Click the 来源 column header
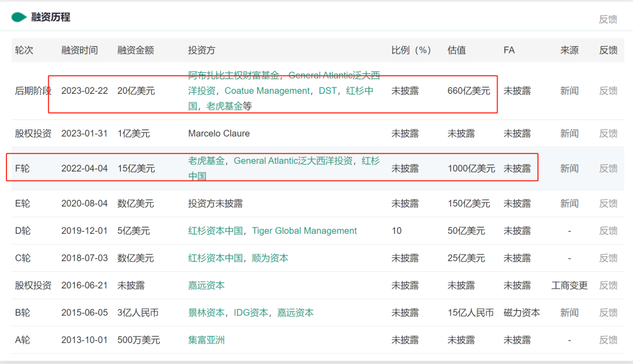This screenshot has width=633, height=364. tap(569, 50)
